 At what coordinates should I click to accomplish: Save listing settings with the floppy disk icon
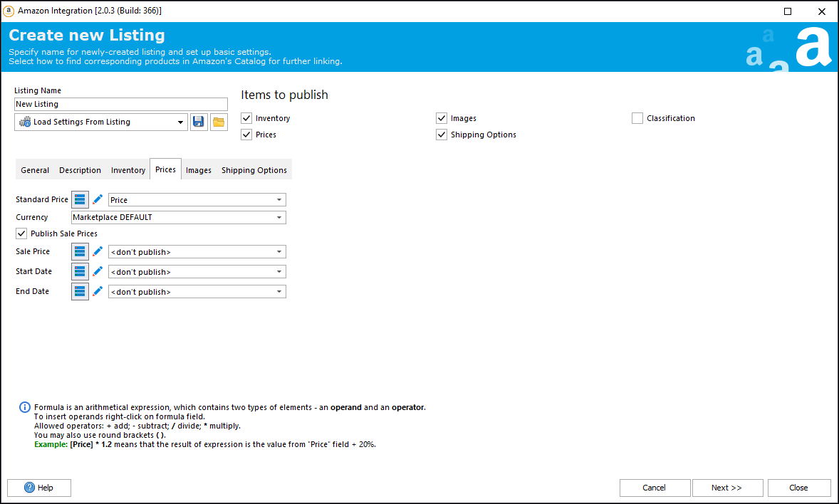click(199, 122)
